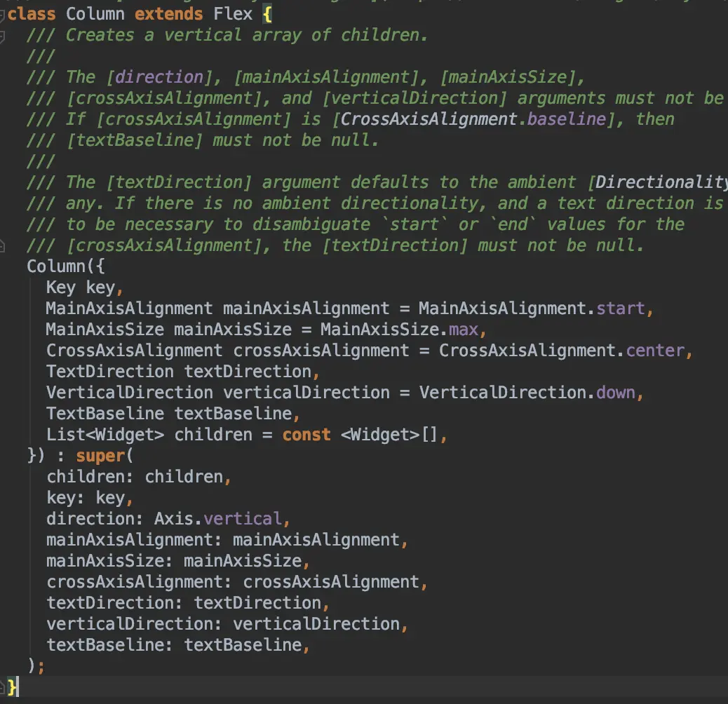Click the highlighted closing brace on last line
Image resolution: width=728 pixels, height=704 pixels.
point(13,687)
